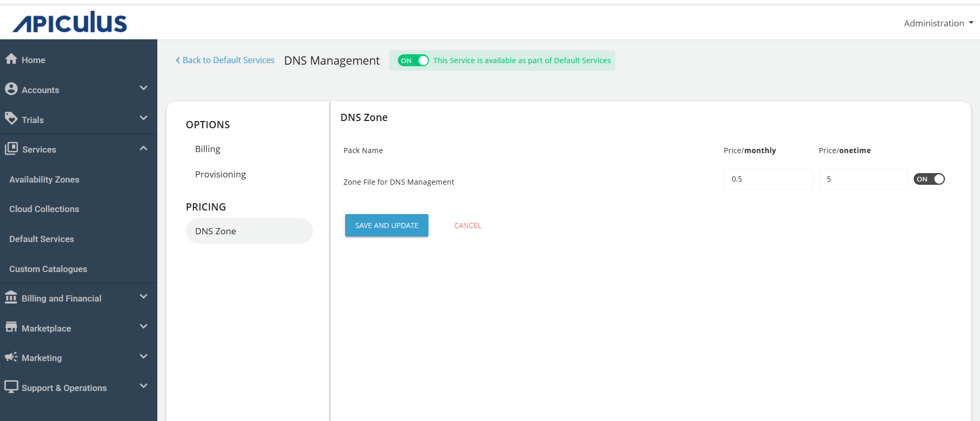Click the Accounts menu label
Image resolution: width=980 pixels, height=421 pixels.
[40, 90]
